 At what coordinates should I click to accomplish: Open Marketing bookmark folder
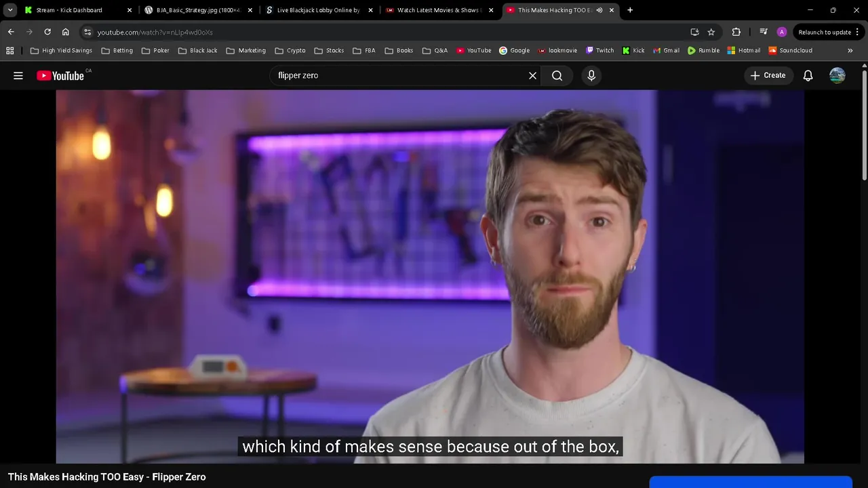click(x=245, y=50)
